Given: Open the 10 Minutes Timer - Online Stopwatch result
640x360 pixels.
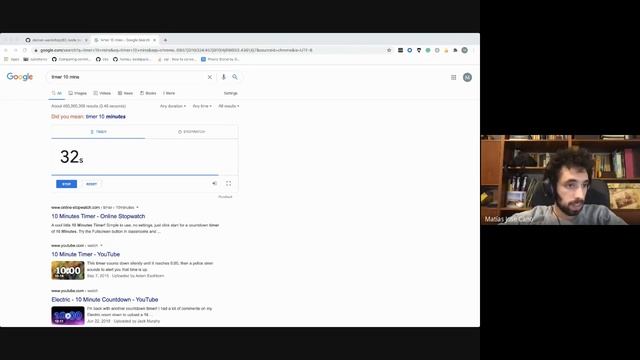Looking at the screenshot, I should (x=98, y=216).
